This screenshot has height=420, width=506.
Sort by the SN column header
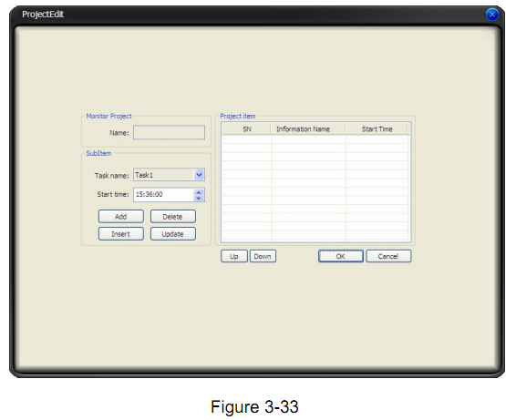246,129
